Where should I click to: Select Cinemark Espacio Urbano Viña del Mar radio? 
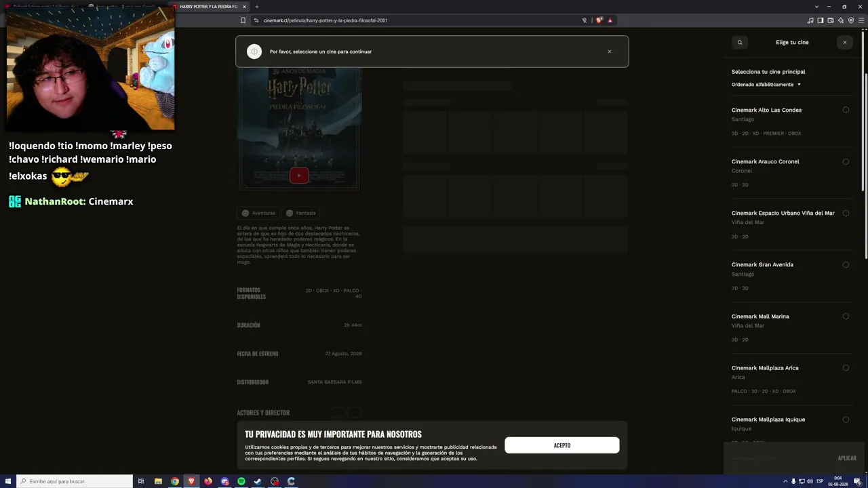tap(846, 213)
